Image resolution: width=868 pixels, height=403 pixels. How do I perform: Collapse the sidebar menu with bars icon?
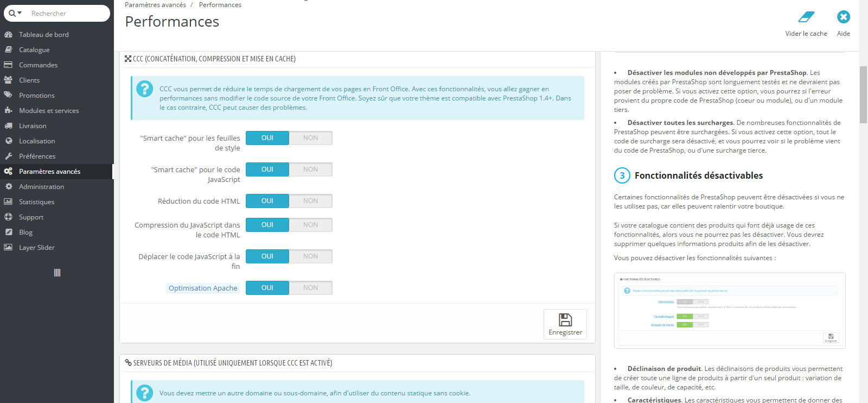[57, 273]
